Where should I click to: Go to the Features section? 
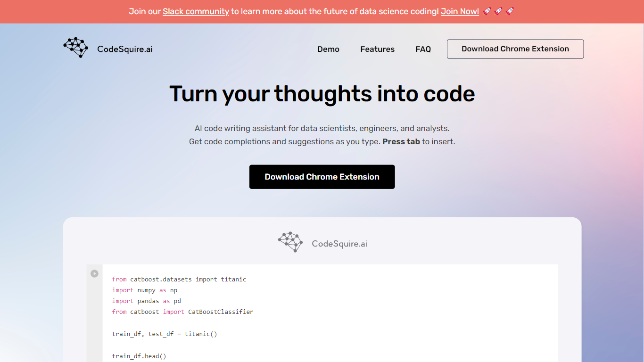pyautogui.click(x=377, y=49)
